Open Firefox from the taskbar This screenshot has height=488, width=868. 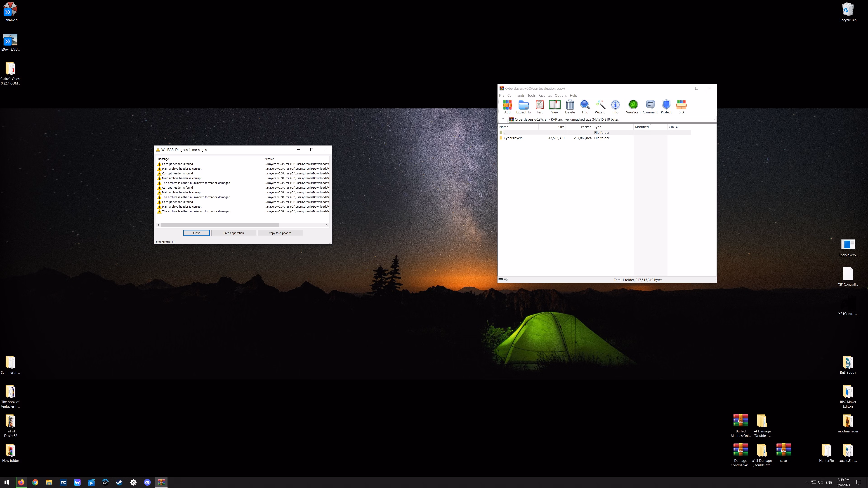pos(21,482)
